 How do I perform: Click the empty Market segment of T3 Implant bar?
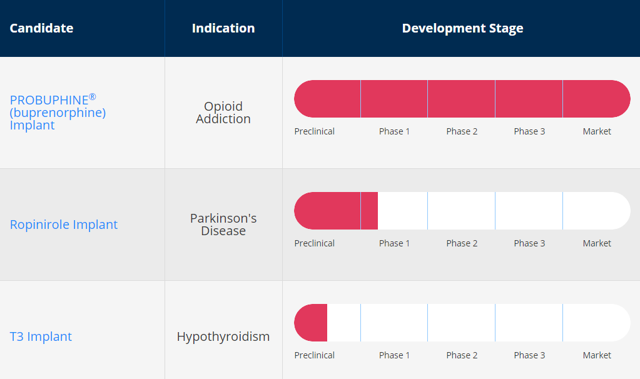tap(597, 323)
